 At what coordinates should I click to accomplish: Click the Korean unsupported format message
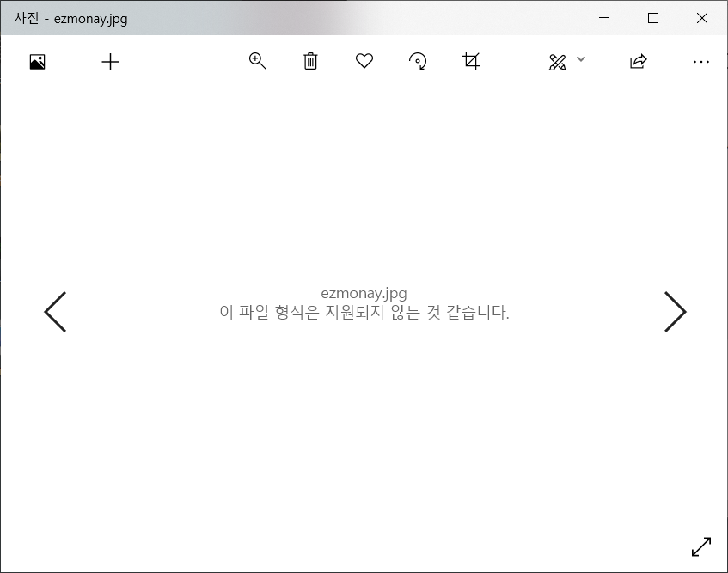click(x=364, y=312)
